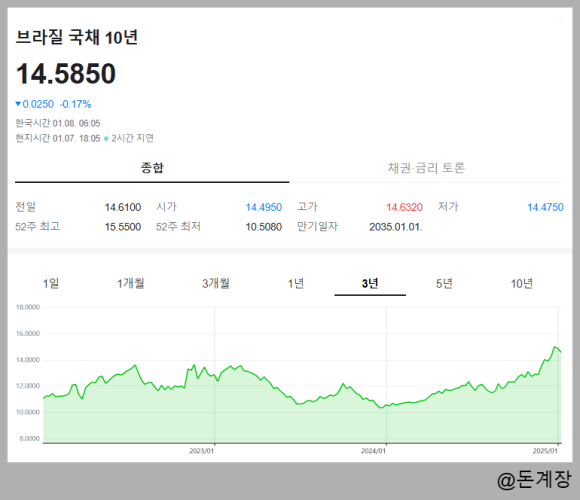Click the 시가 value 14.4950
The height and width of the screenshot is (500, 580).
[264, 207]
